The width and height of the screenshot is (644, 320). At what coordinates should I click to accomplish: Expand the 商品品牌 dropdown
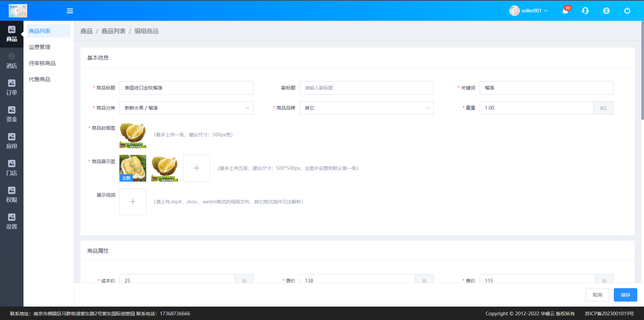(366, 108)
